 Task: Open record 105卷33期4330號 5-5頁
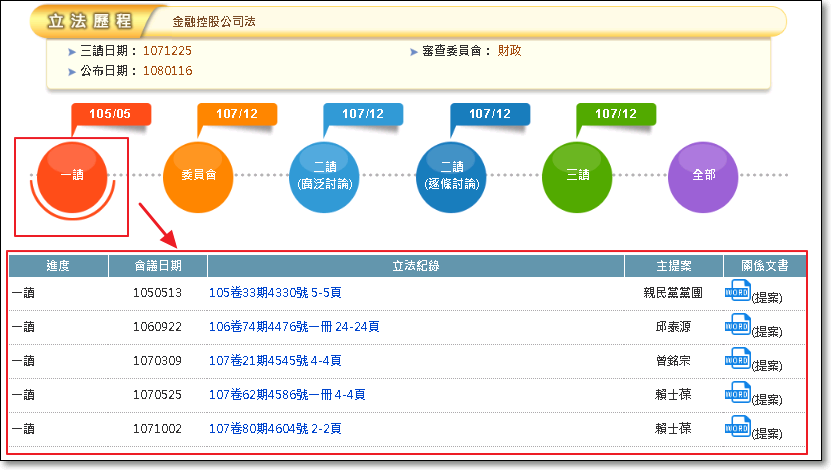(275, 293)
